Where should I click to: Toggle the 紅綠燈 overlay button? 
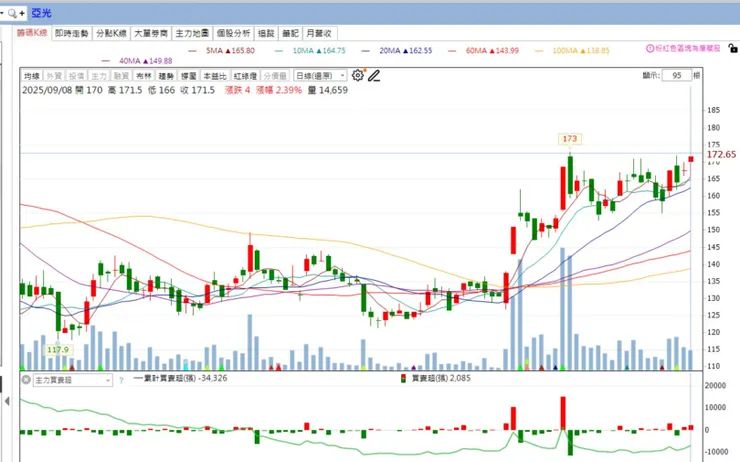pyautogui.click(x=245, y=76)
